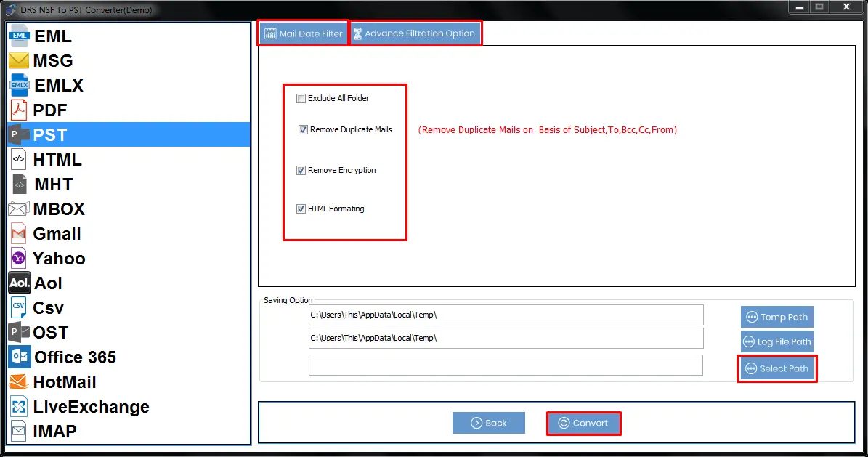Focus the temp path input field
The width and height of the screenshot is (868, 457).
[x=506, y=315]
